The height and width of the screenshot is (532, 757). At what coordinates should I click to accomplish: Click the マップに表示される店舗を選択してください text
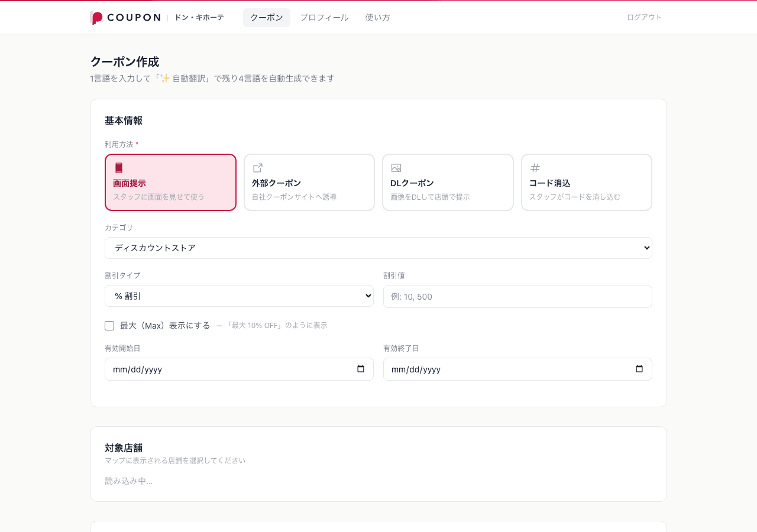coord(175,460)
